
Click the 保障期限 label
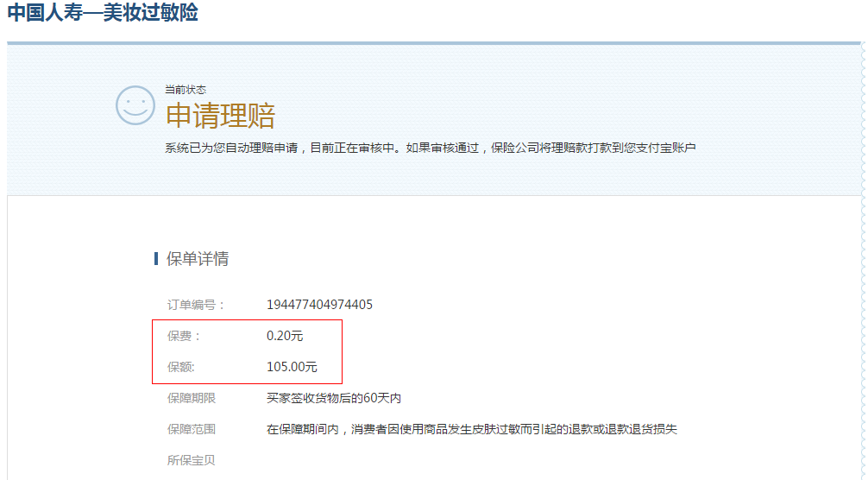192,398
